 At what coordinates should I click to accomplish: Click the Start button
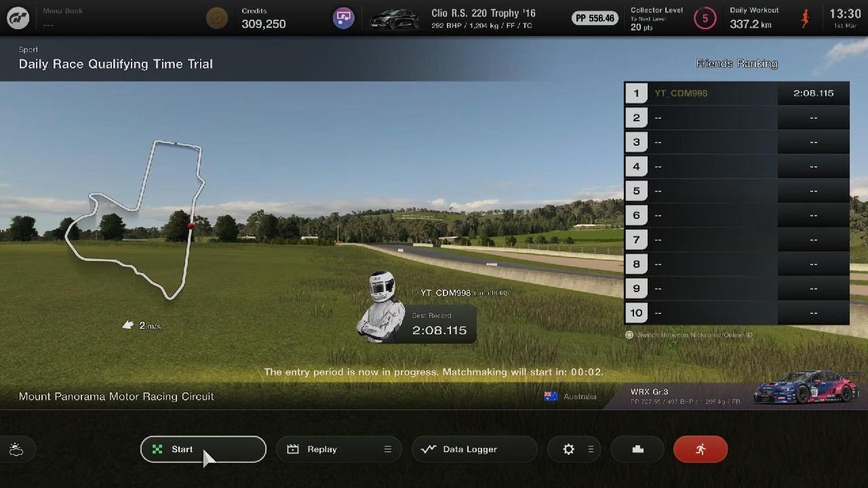pos(203,449)
